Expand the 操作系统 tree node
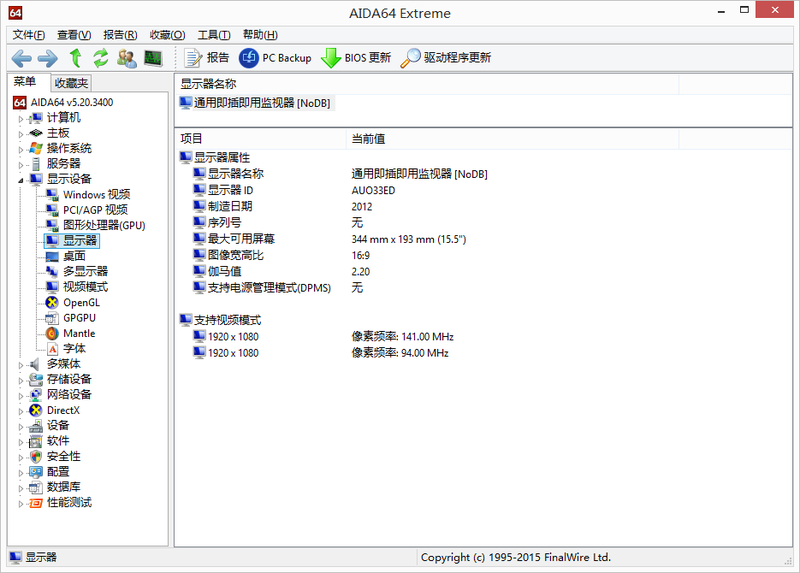 (x=21, y=149)
